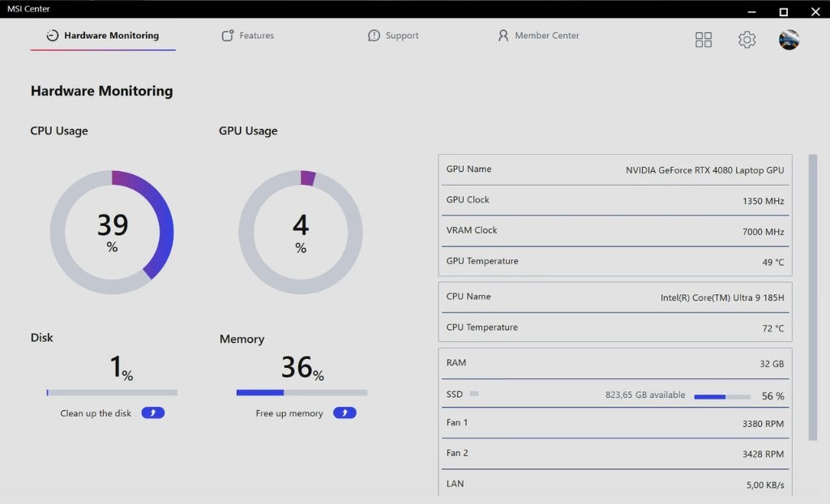Click the Features tab icon
830x504 pixels.
(228, 36)
